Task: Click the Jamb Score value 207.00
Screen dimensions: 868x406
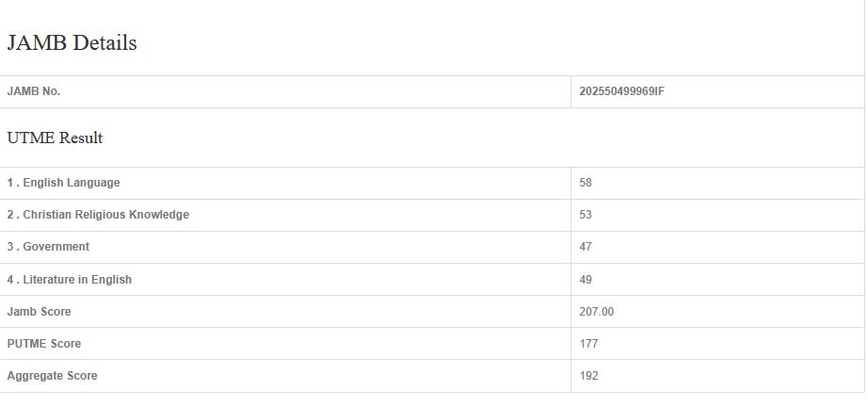Action: pyautogui.click(x=597, y=312)
